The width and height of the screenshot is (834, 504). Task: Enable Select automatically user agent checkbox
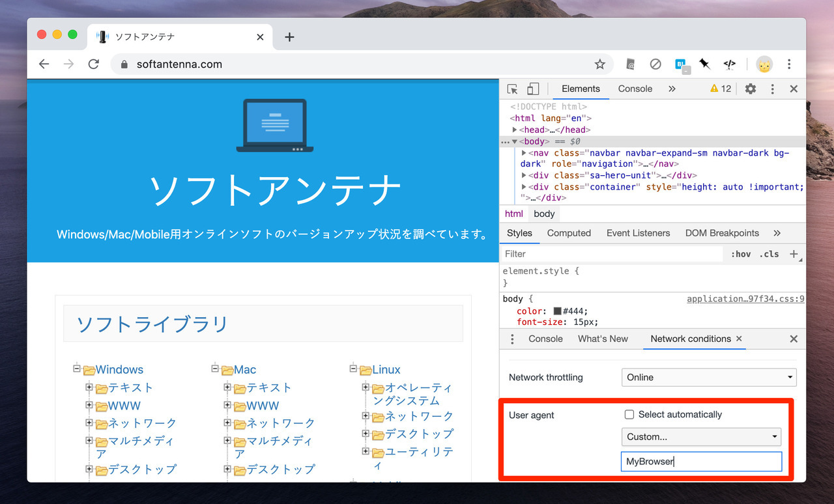point(629,415)
